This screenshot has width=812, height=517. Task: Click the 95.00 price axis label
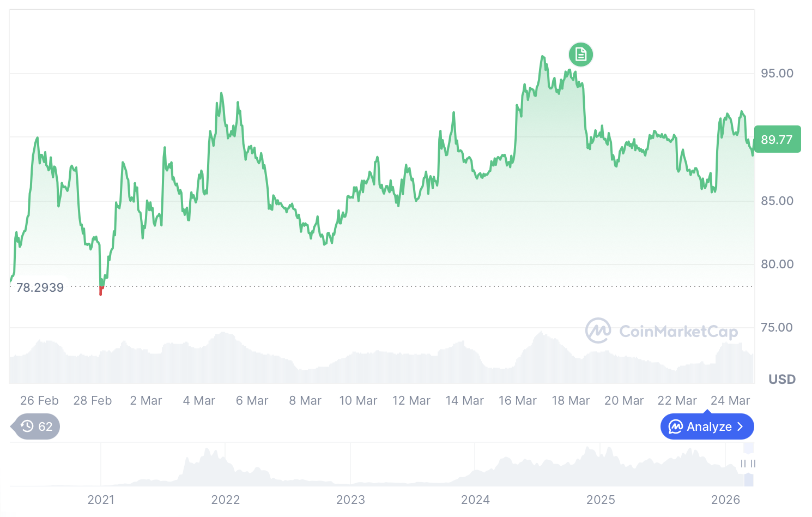point(777,73)
